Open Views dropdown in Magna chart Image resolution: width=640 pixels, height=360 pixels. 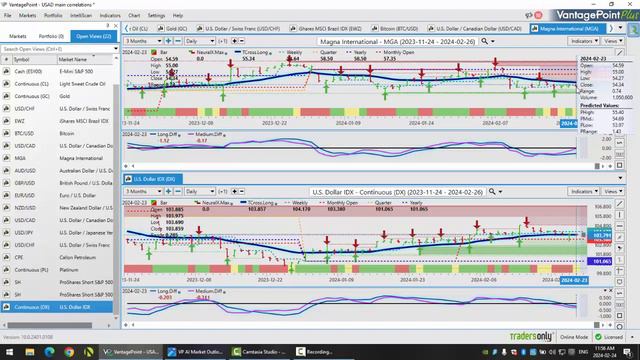pos(613,41)
